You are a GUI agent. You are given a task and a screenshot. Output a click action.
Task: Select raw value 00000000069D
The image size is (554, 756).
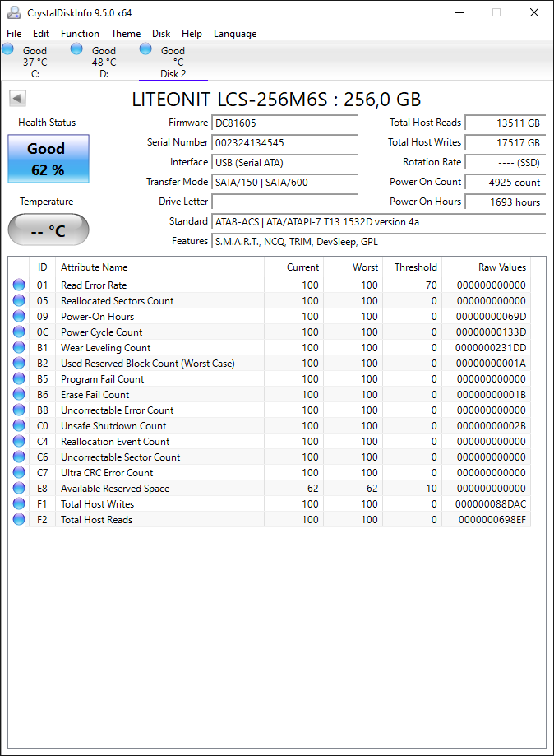point(491,316)
